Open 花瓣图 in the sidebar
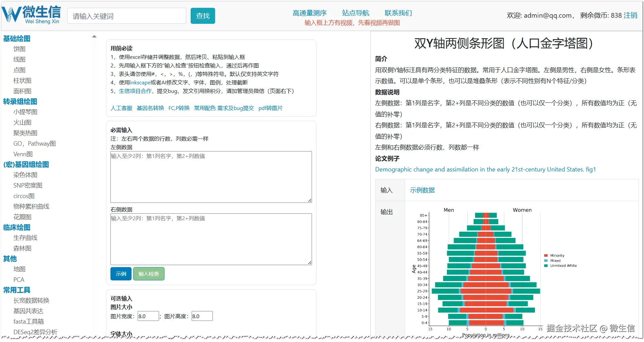Screen dimensions: 644x342 pos(22,217)
